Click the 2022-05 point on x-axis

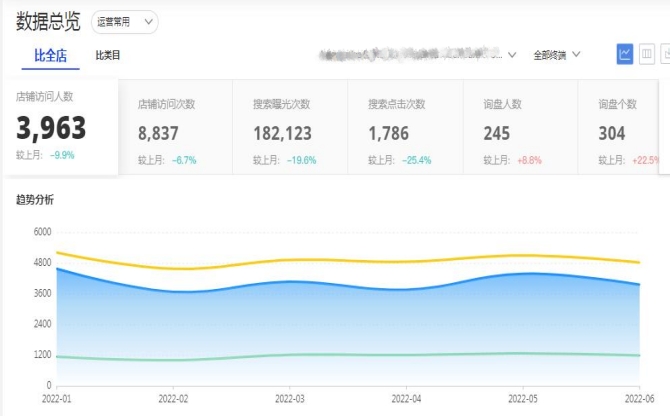tap(523, 396)
